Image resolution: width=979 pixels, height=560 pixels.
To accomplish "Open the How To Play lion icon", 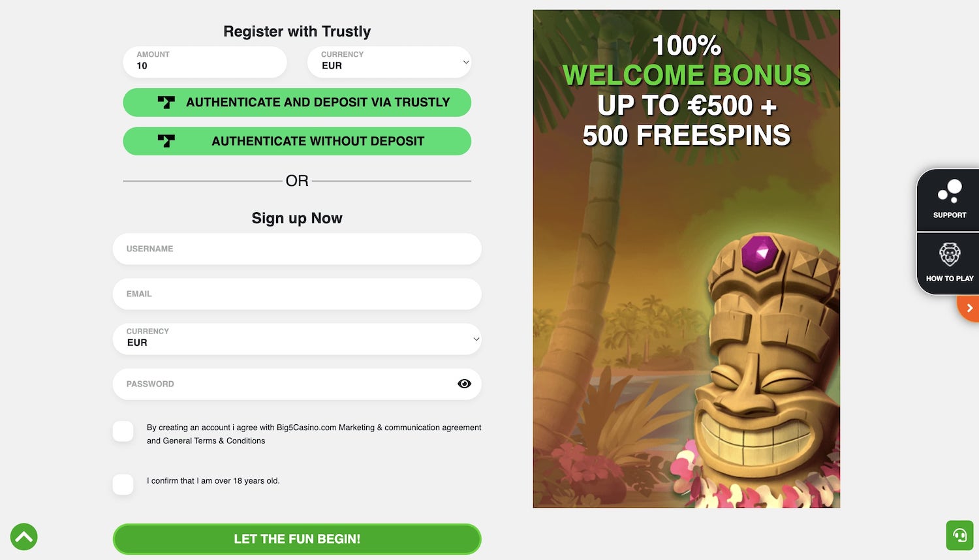I will coord(950,255).
